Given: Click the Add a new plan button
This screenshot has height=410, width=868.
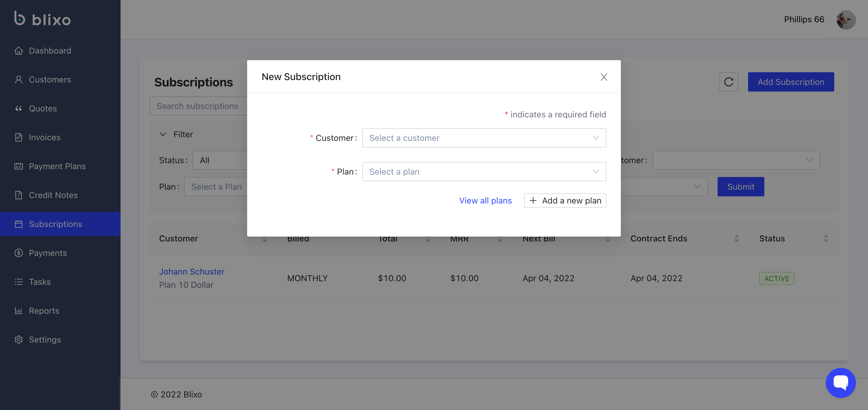Looking at the screenshot, I should pos(565,200).
